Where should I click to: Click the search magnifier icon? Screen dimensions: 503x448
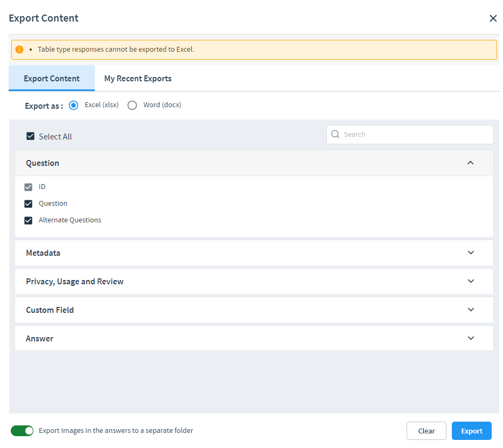[335, 134]
